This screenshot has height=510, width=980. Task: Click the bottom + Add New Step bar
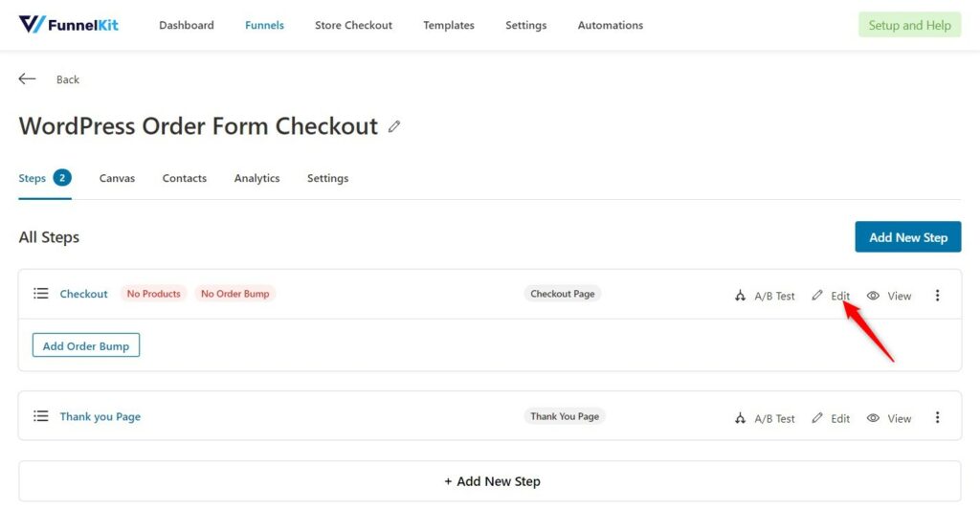[x=490, y=481]
